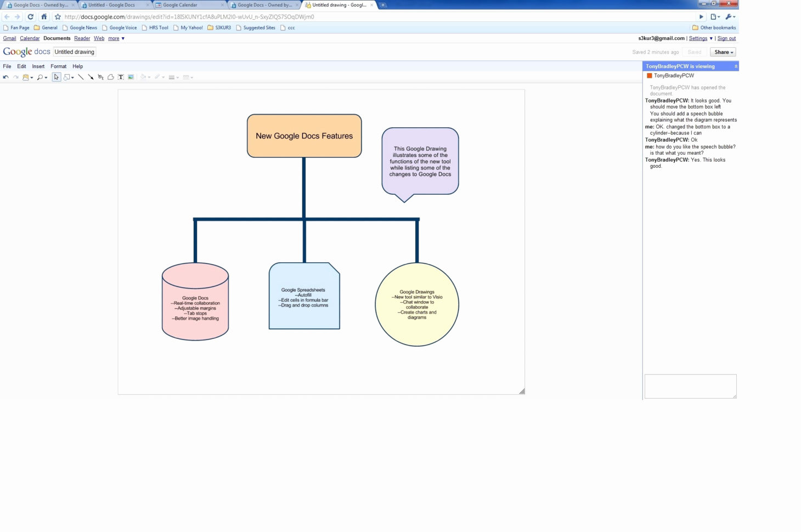Choose the Select arrow tool
Image resolution: width=801 pixels, height=532 pixels.
coord(57,77)
